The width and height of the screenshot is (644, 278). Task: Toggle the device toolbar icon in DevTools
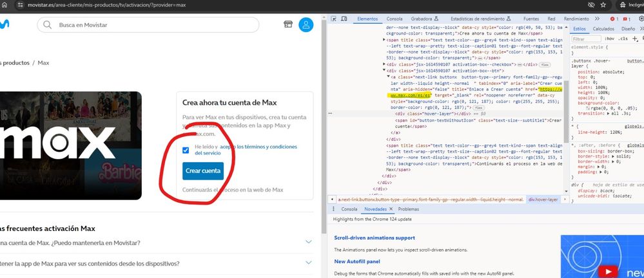coord(344,19)
